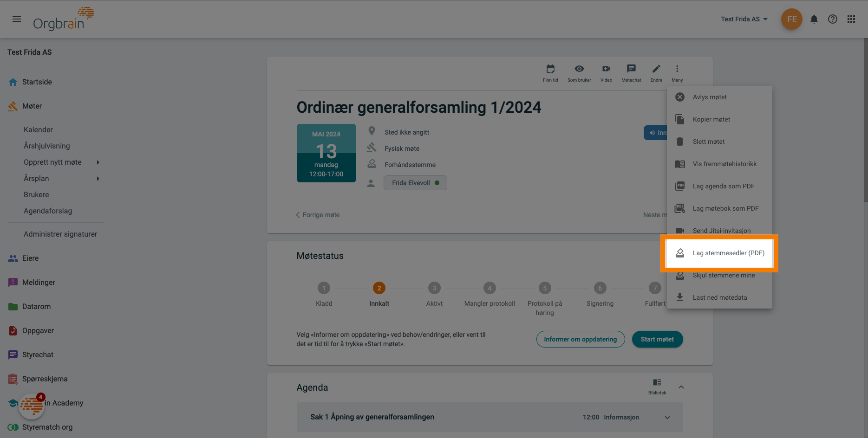
Task: Select Lag møtebok som PDF
Action: 719,208
